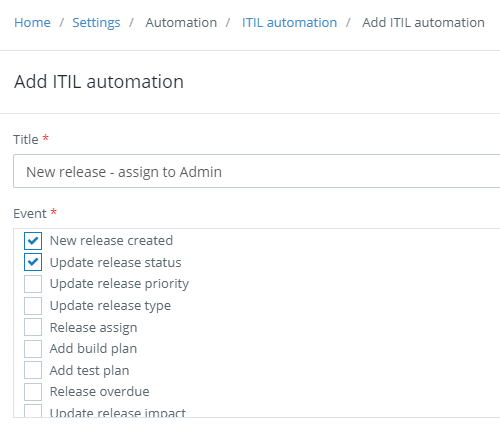
Task: Click the Release overdue label text
Action: [x=99, y=392]
